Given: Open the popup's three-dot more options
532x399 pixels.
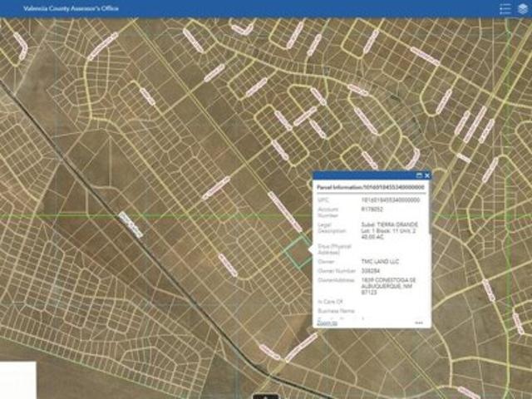Looking at the screenshot, I should click(x=419, y=323).
